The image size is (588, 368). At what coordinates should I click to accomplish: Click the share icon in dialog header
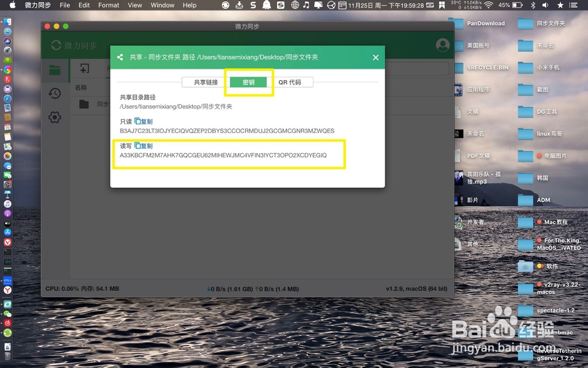click(120, 57)
